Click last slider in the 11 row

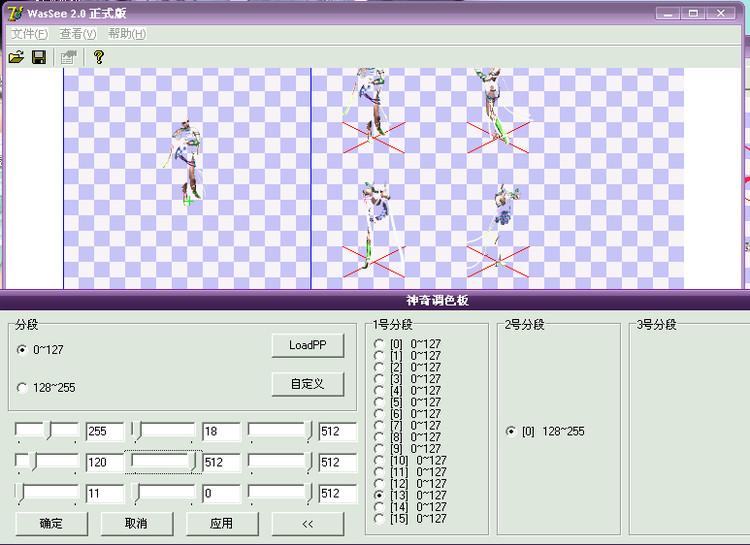280,493
